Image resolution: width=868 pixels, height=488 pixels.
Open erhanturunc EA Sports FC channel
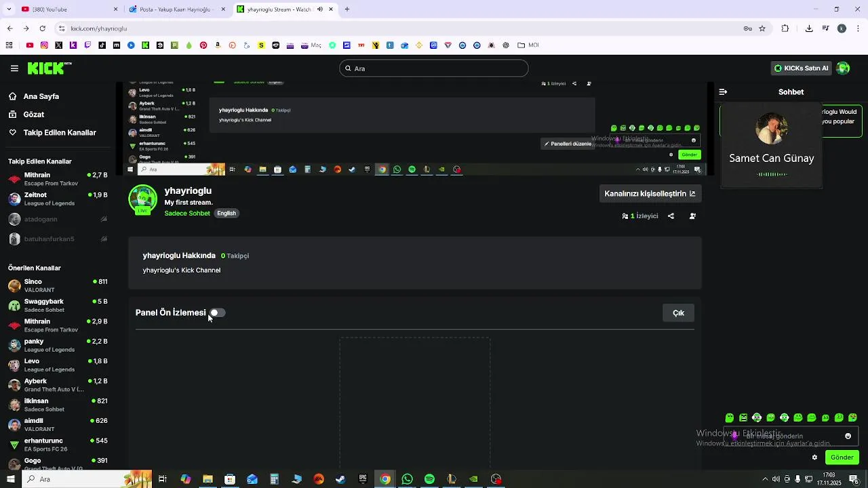(58, 445)
